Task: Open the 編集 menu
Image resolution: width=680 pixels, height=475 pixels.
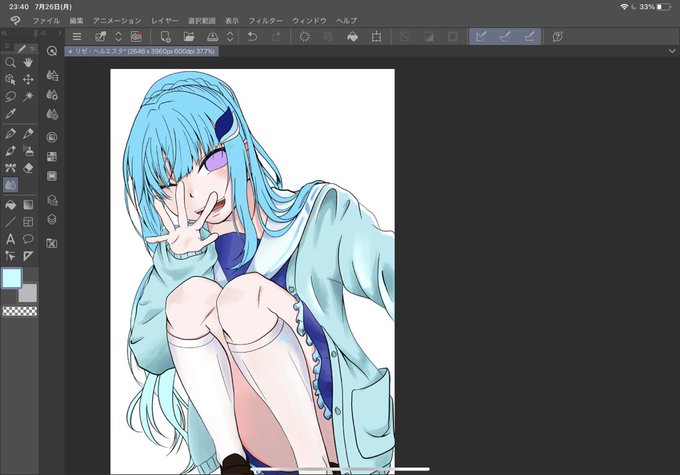Action: coord(76,20)
